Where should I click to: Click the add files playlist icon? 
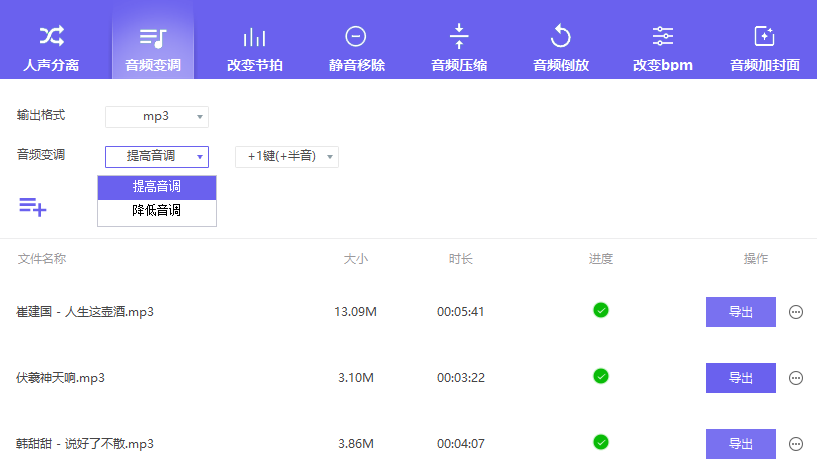[x=32, y=207]
